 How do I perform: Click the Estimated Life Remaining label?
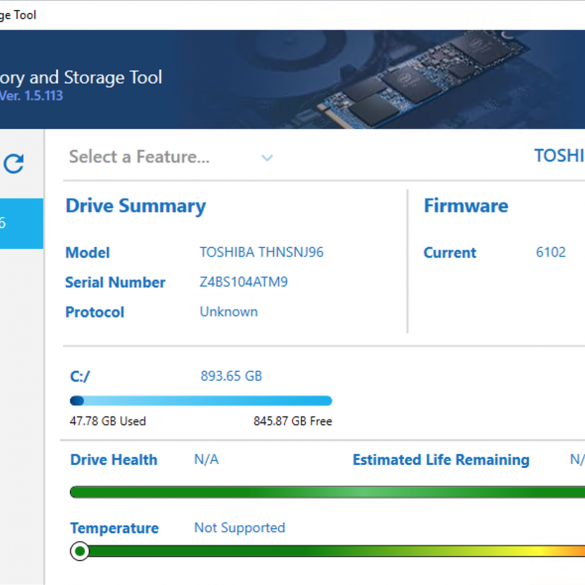441,460
